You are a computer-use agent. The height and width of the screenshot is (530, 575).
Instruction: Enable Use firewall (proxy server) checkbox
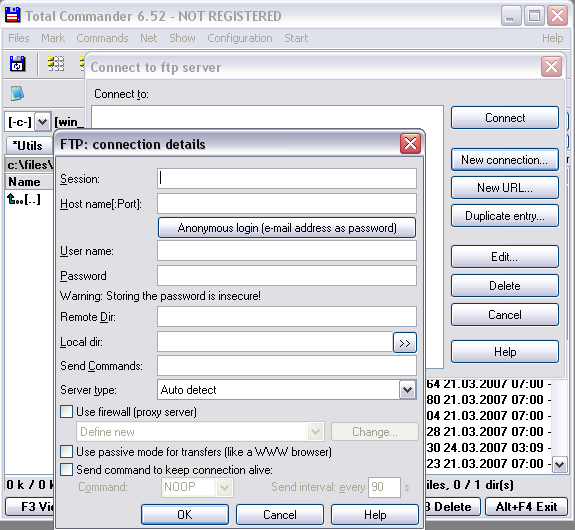click(66, 412)
